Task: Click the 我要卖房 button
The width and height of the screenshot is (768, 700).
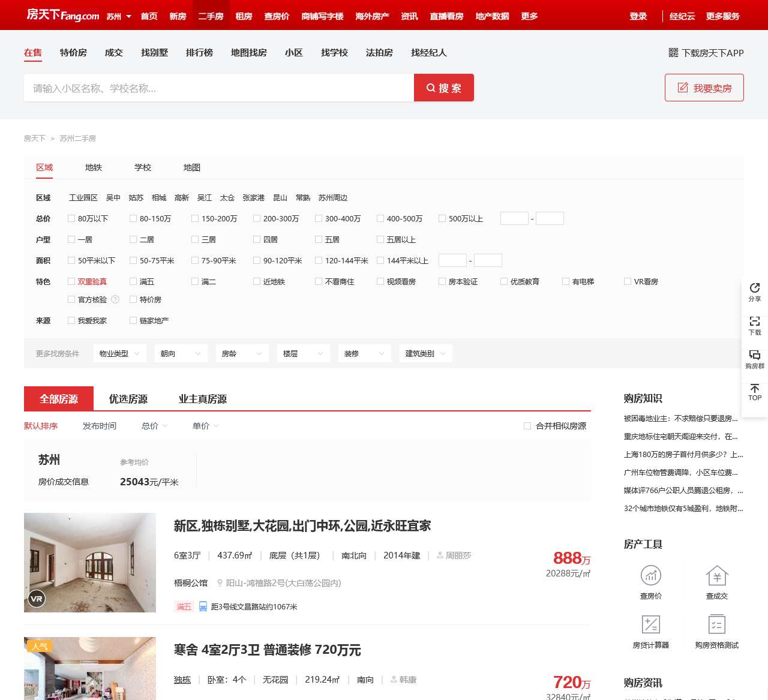Action: click(704, 88)
